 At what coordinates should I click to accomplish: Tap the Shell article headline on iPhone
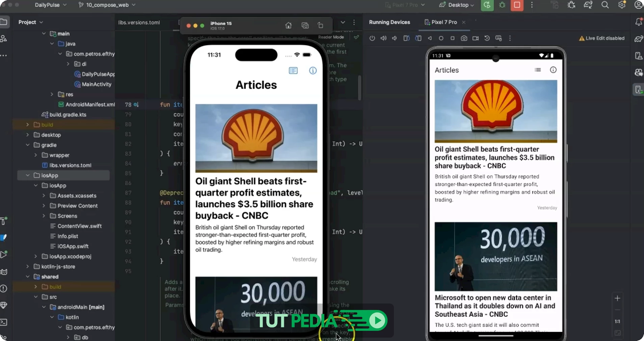[x=254, y=198]
